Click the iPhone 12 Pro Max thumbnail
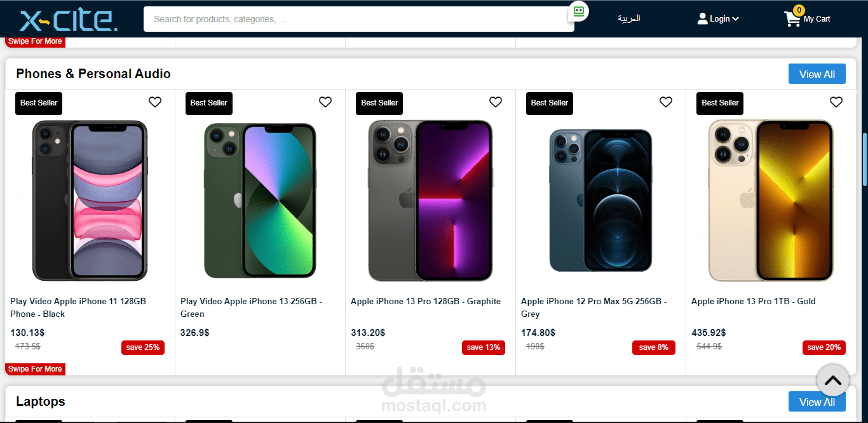 point(600,201)
